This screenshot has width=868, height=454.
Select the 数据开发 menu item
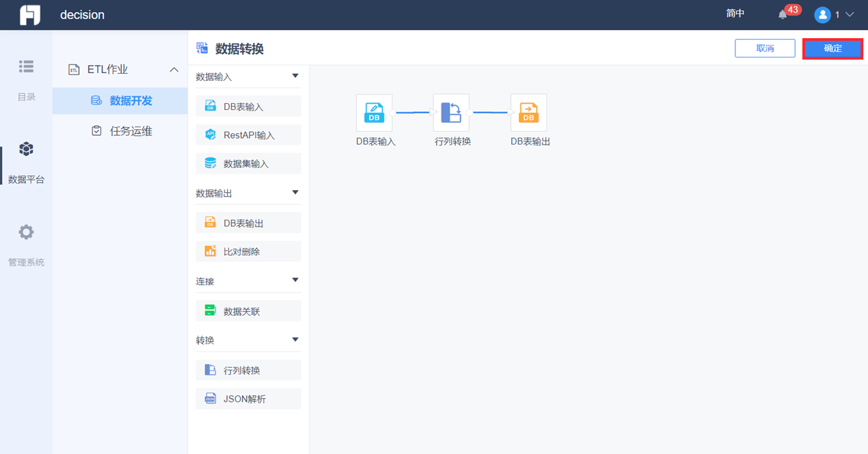(120, 100)
